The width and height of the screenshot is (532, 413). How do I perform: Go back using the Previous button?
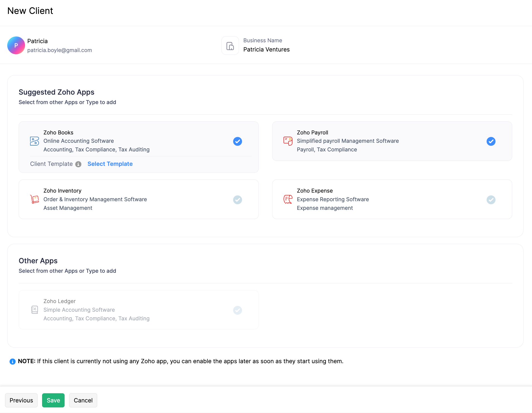pos(21,400)
